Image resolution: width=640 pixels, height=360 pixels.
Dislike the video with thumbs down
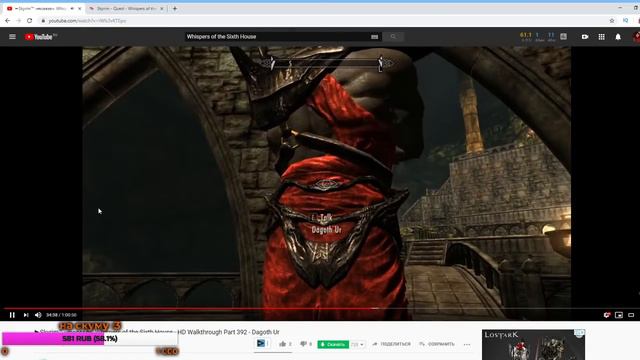[303, 344]
